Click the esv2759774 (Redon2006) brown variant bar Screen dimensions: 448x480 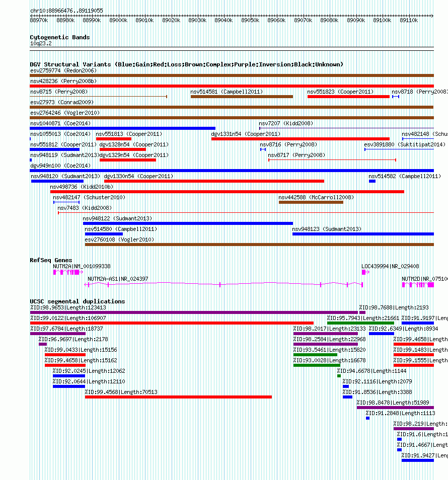(x=232, y=75)
